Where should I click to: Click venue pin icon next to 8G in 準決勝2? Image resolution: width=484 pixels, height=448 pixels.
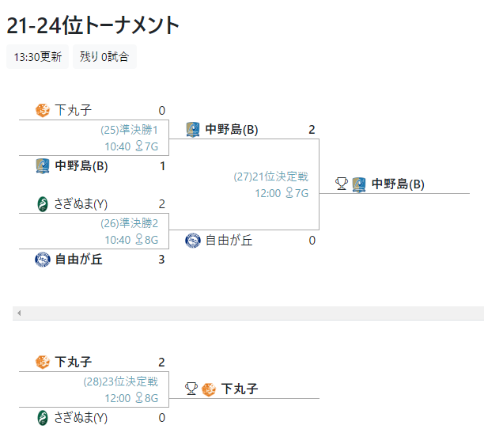tap(139, 240)
